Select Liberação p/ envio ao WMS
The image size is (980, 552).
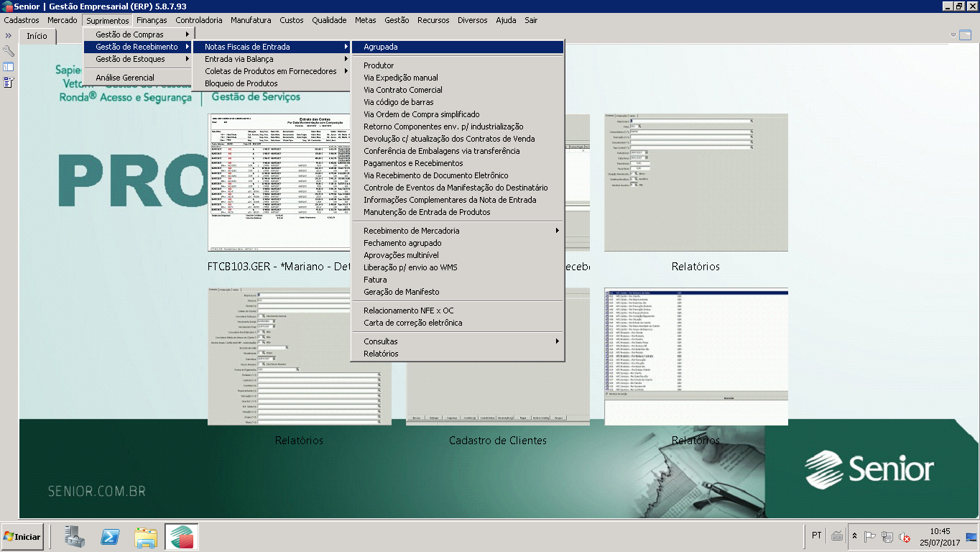(458, 267)
